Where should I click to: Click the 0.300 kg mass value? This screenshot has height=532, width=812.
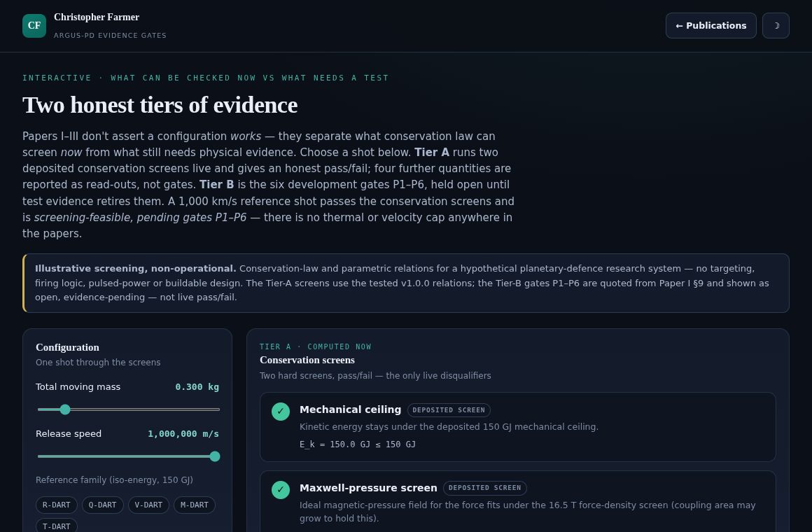tap(197, 387)
